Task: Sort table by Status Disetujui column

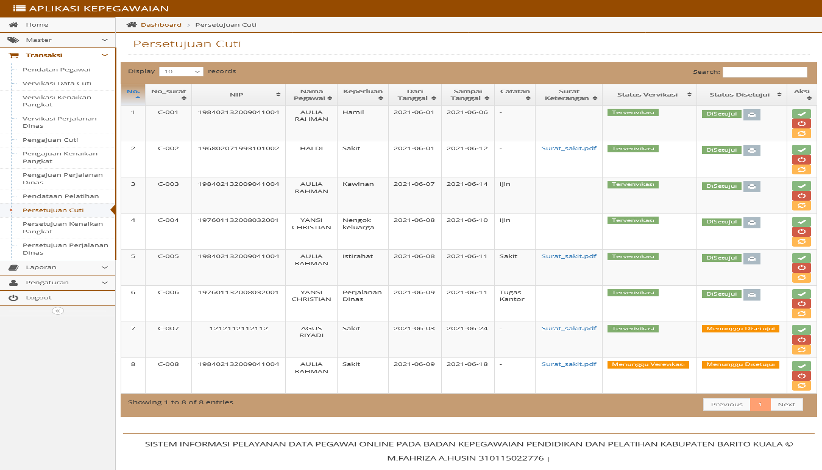Action: pyautogui.click(x=741, y=95)
